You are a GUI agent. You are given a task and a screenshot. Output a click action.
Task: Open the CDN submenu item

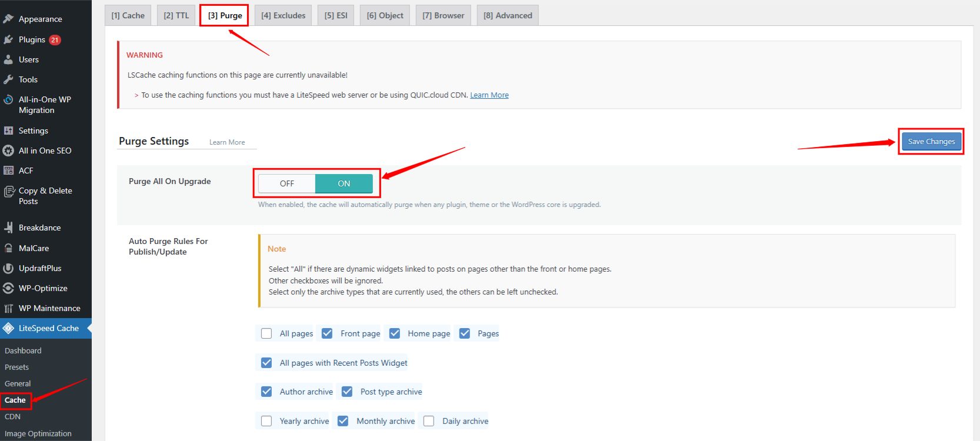[12, 416]
